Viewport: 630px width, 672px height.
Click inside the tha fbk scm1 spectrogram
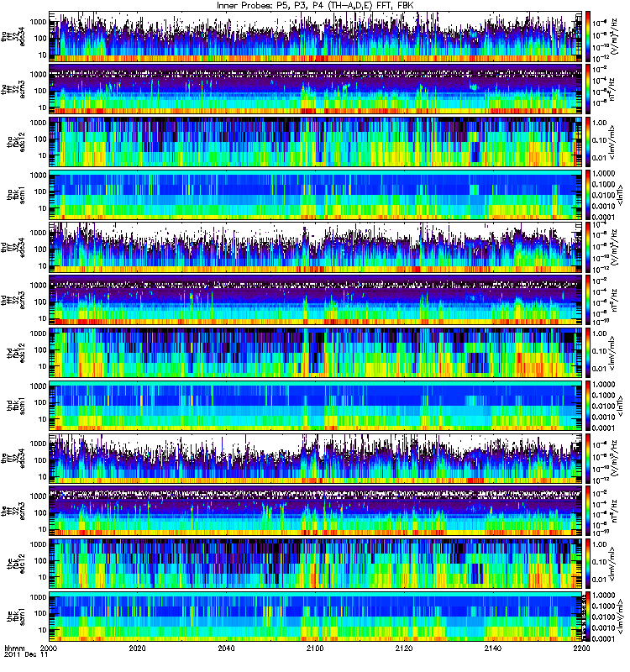315,195
